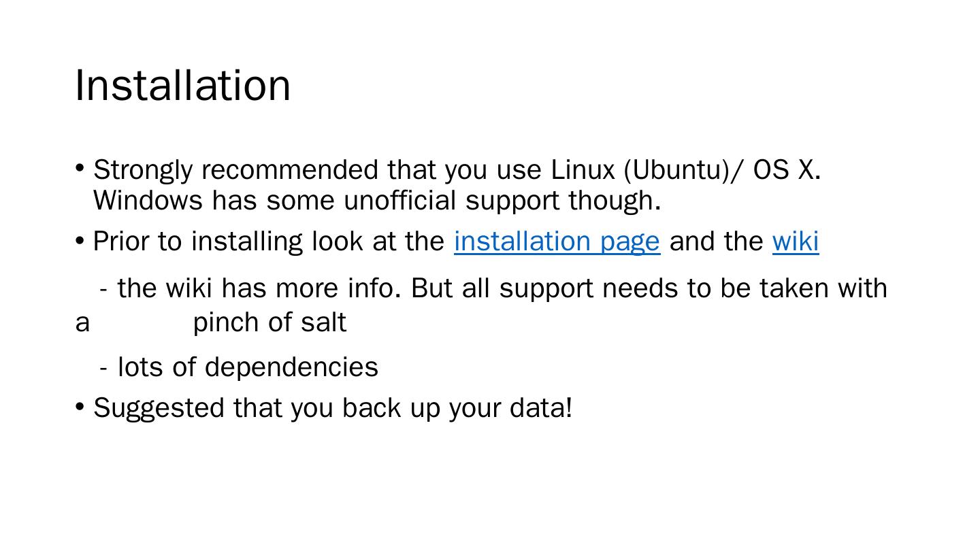
Task: Click the Installation slide title
Action: tap(182, 85)
